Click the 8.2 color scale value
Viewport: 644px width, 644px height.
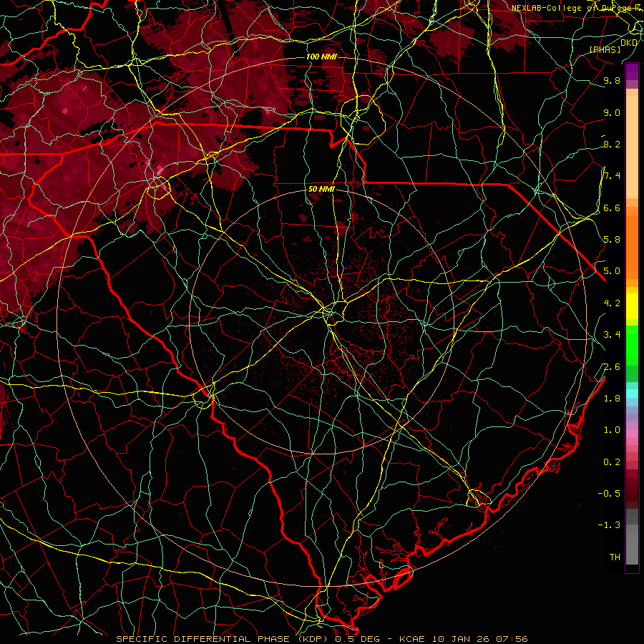tap(612, 144)
